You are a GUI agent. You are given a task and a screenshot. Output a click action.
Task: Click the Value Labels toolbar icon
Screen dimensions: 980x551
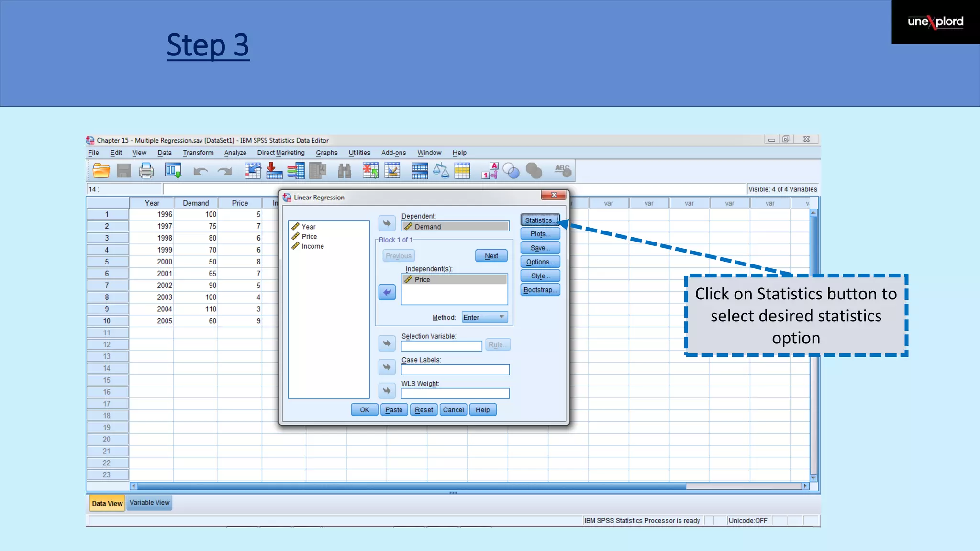point(490,171)
